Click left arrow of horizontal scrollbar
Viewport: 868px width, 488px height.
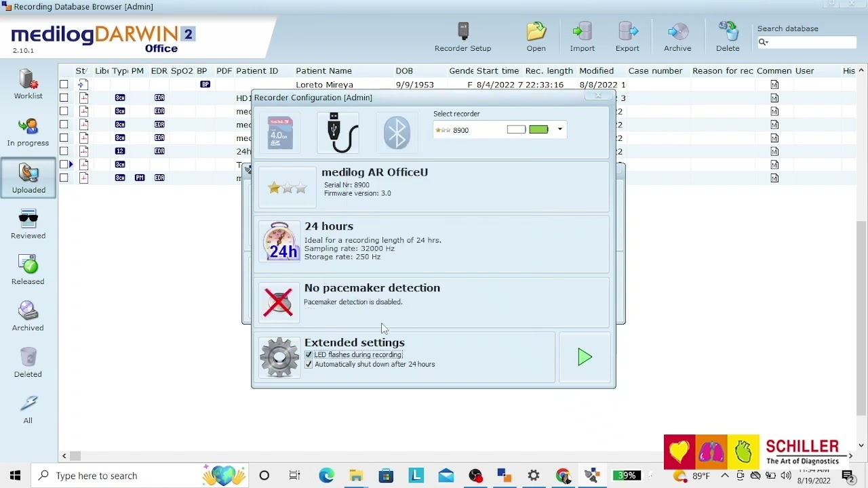coord(64,456)
